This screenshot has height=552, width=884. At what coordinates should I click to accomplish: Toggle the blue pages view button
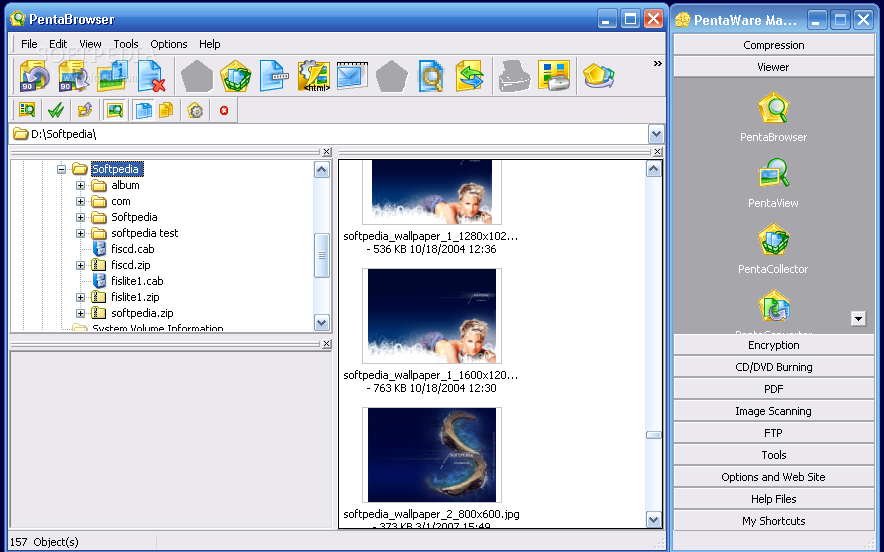(x=143, y=110)
